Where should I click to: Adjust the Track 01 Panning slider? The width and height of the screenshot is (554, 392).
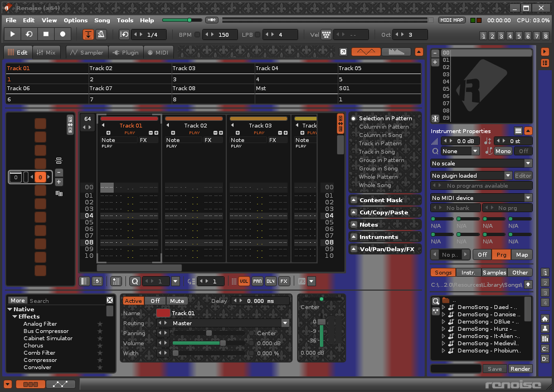click(208, 333)
